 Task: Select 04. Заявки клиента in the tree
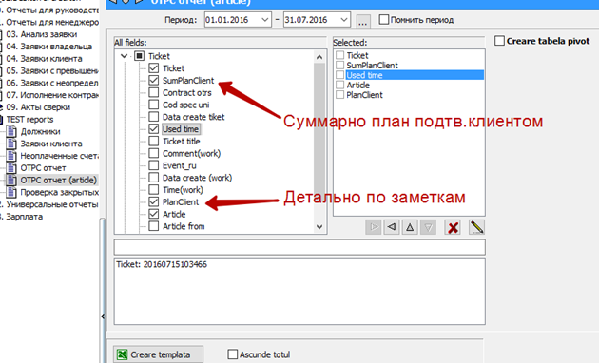pyautogui.click(x=44, y=59)
